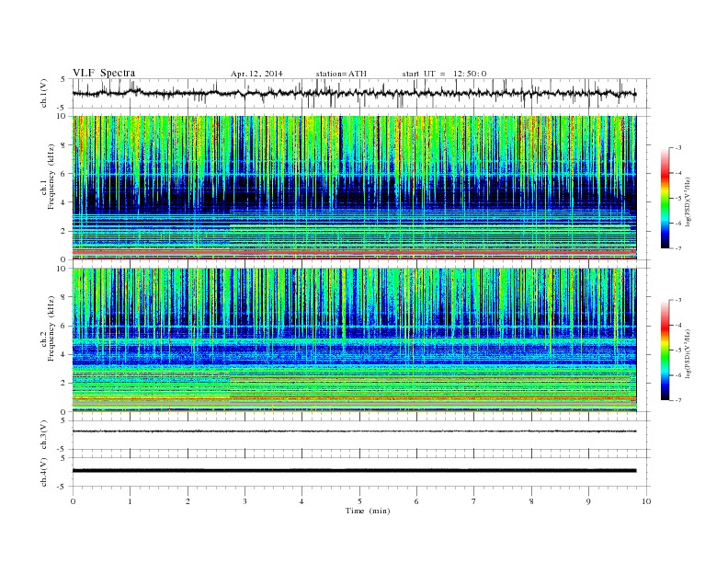The height and width of the screenshot is (563, 728).
Task: Click the ch.1 color bar 'log(PSD)(V²/Hz)' label
Action: 688,201
